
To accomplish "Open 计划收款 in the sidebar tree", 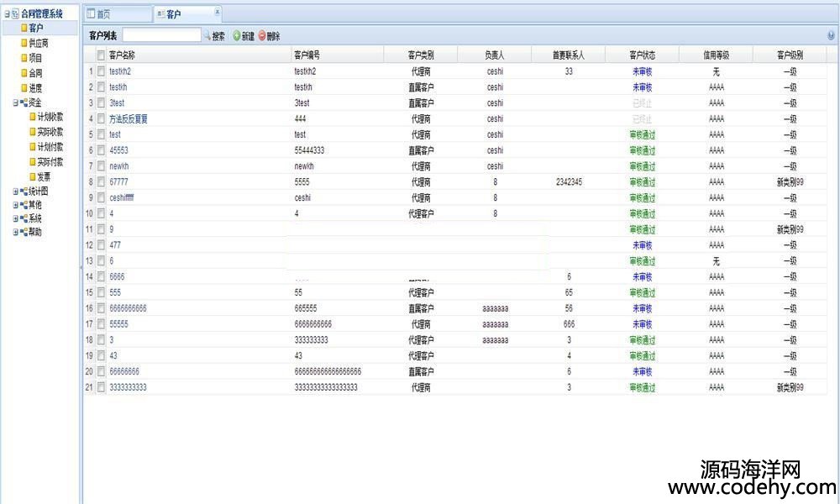I will point(50,117).
